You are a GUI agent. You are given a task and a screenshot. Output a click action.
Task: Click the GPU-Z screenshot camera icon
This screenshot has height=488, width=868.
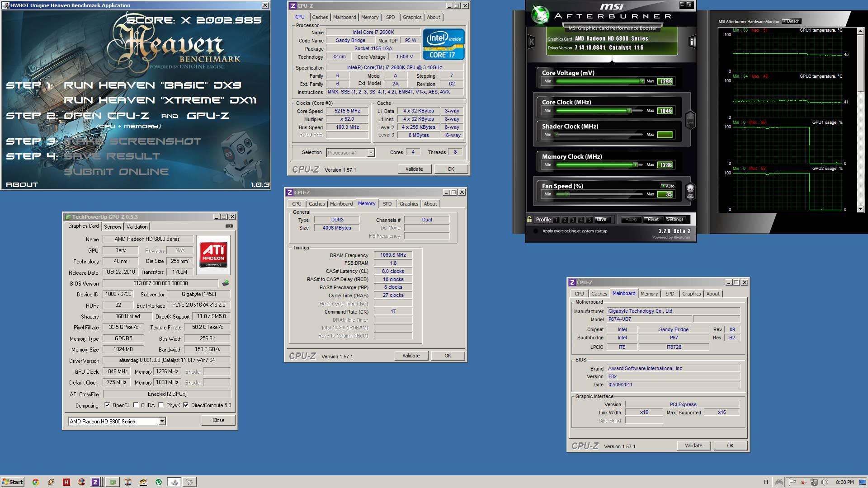229,226
